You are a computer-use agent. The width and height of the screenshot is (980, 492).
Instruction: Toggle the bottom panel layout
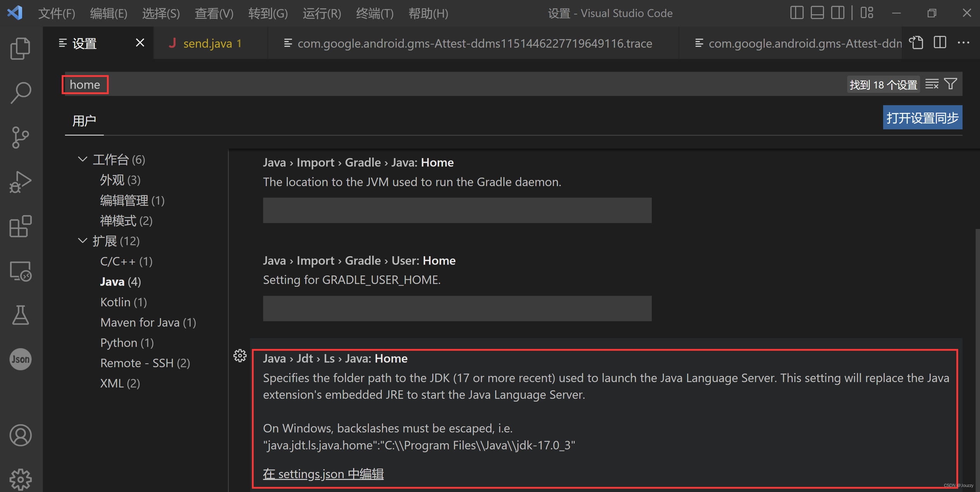pyautogui.click(x=817, y=13)
